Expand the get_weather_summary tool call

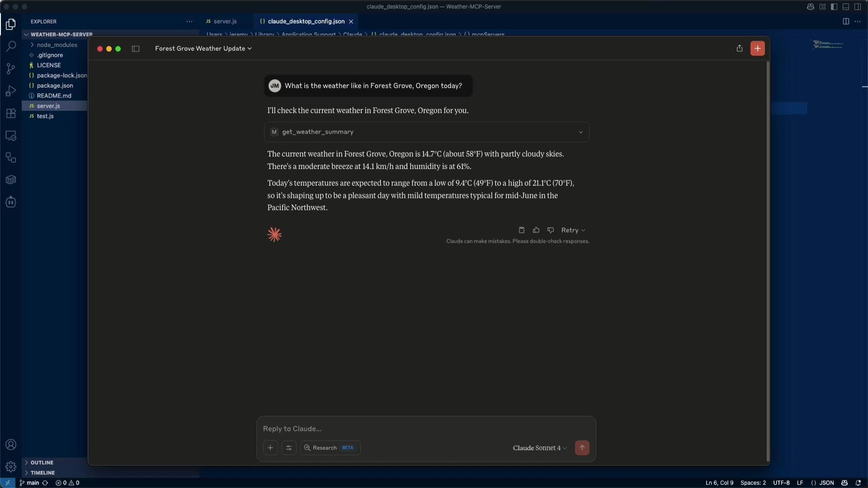click(427, 132)
